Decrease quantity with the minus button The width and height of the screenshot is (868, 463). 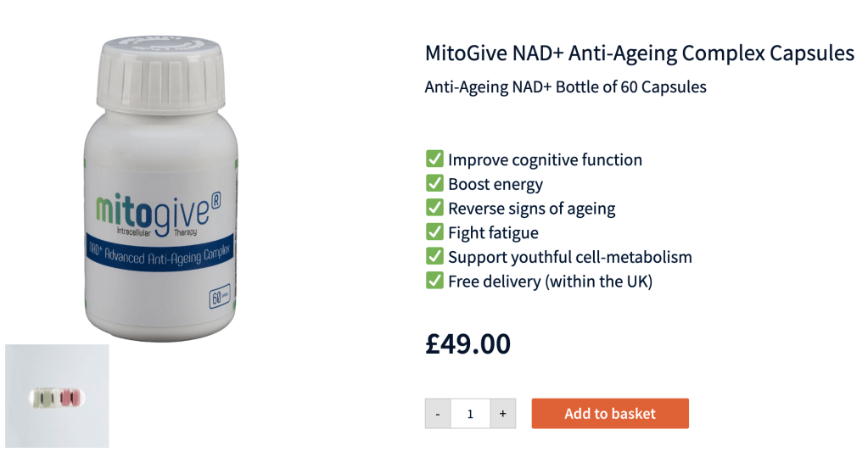click(438, 413)
